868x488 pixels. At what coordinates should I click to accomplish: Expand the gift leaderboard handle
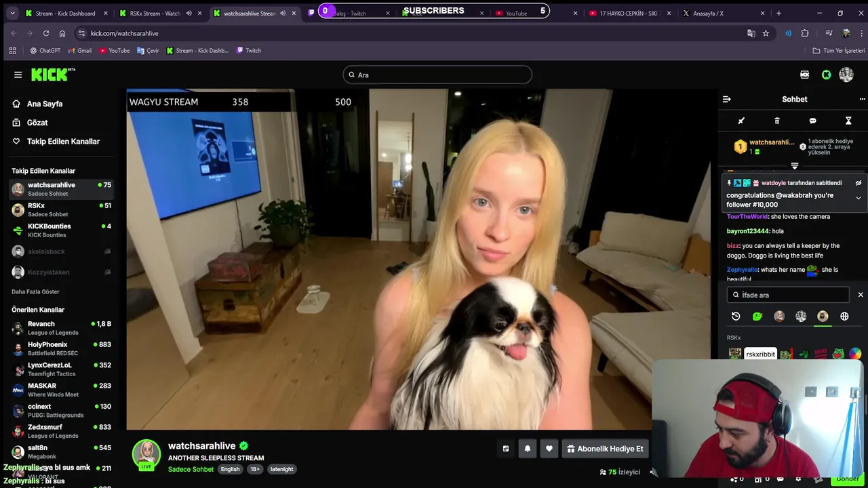click(x=795, y=165)
